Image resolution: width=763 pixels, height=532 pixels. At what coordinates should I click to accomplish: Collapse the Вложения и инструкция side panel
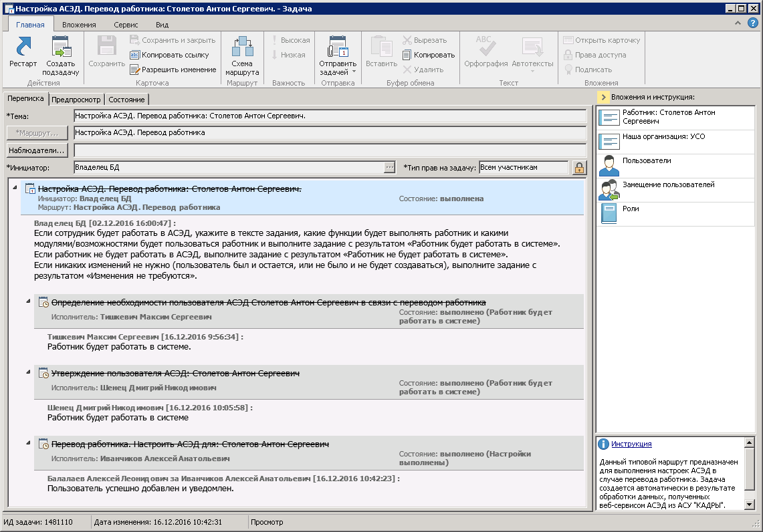tap(603, 98)
